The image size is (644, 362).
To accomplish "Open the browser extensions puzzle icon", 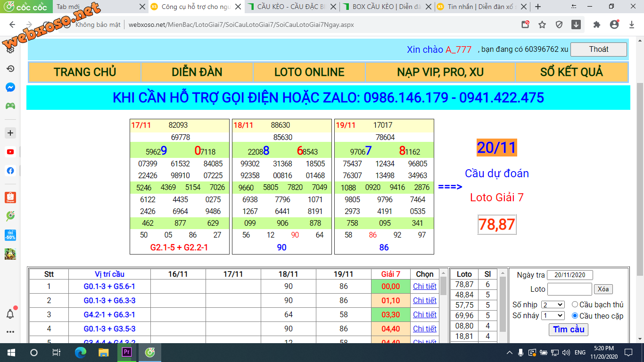I will (597, 25).
